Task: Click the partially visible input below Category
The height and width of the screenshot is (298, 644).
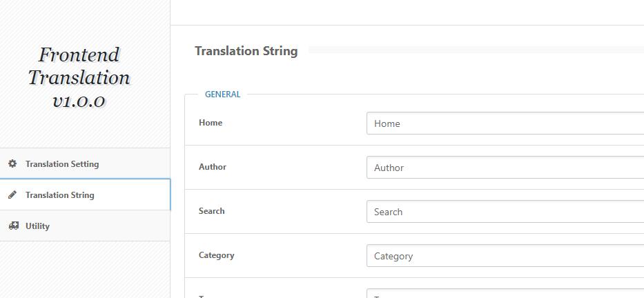Action: click(505, 294)
